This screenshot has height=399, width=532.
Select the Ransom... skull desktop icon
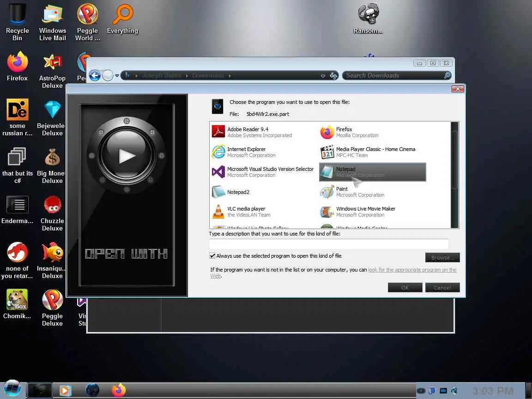(x=368, y=18)
